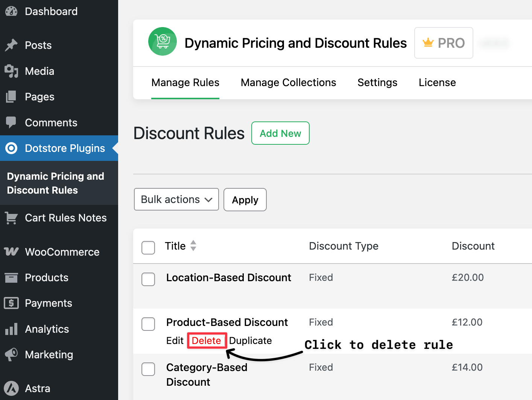Click the Payments dollar icon
This screenshot has width=532, height=400.
(11, 303)
